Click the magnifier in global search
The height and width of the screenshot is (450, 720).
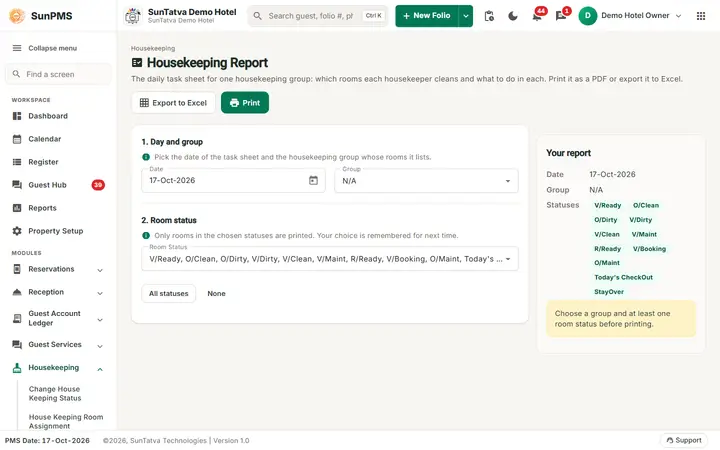258,16
